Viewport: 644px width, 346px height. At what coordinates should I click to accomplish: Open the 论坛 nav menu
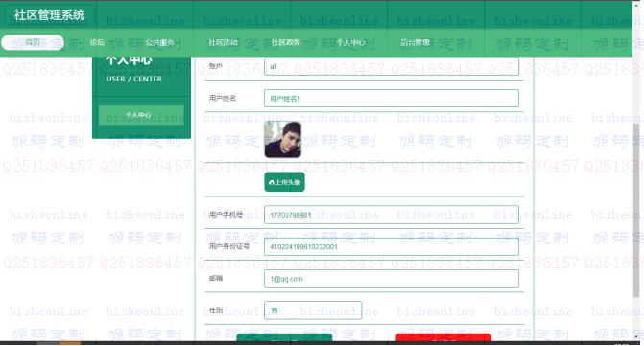97,42
